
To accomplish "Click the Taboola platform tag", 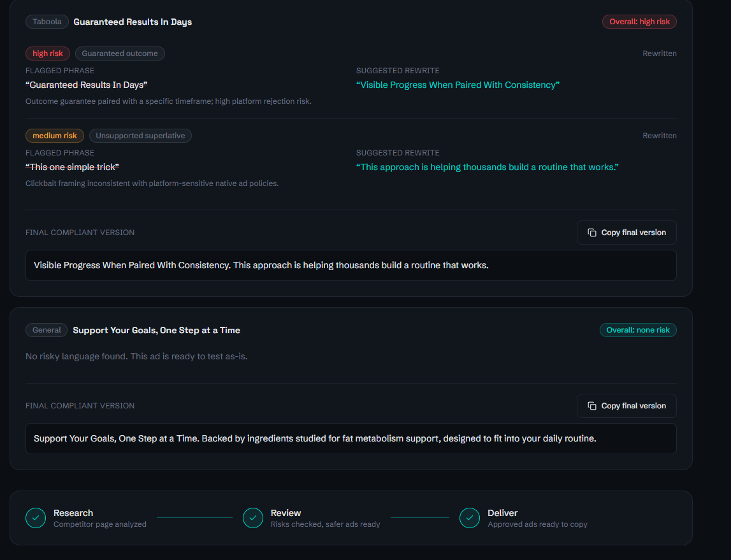I will [x=47, y=22].
